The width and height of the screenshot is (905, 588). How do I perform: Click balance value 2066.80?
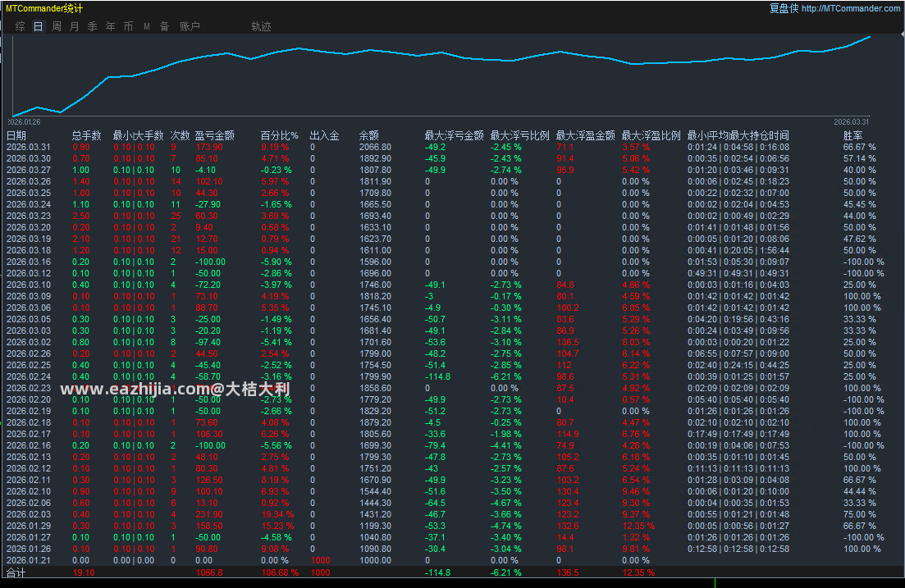click(x=375, y=147)
